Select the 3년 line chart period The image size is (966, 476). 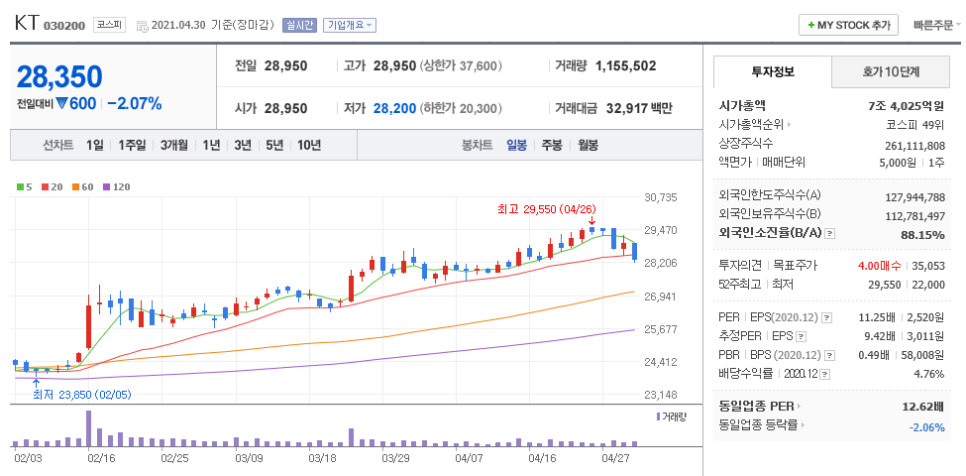(x=243, y=145)
